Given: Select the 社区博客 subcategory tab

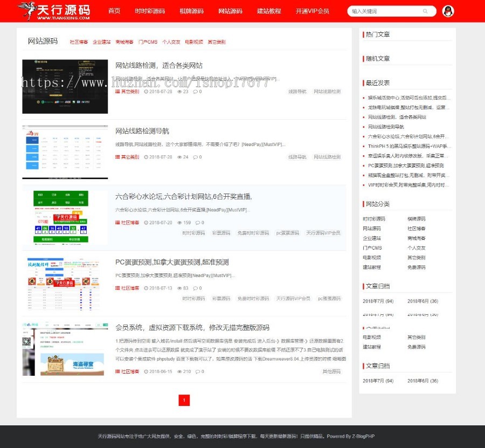Looking at the screenshot, I should (79, 42).
